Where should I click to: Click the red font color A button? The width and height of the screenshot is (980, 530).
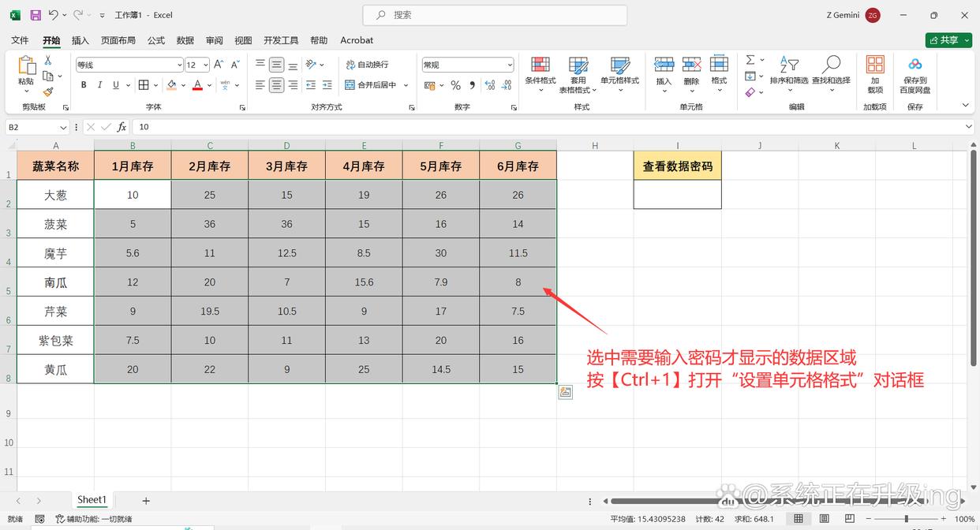197,85
